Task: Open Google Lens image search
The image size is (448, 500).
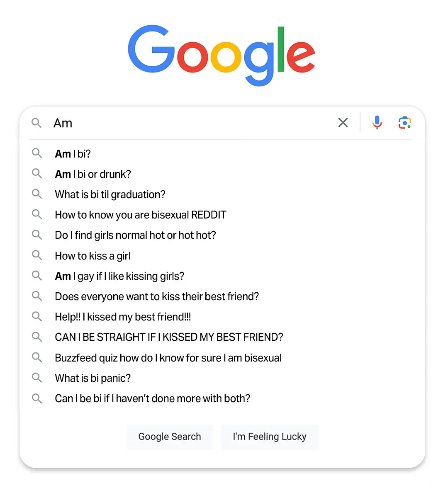Action: click(x=404, y=123)
